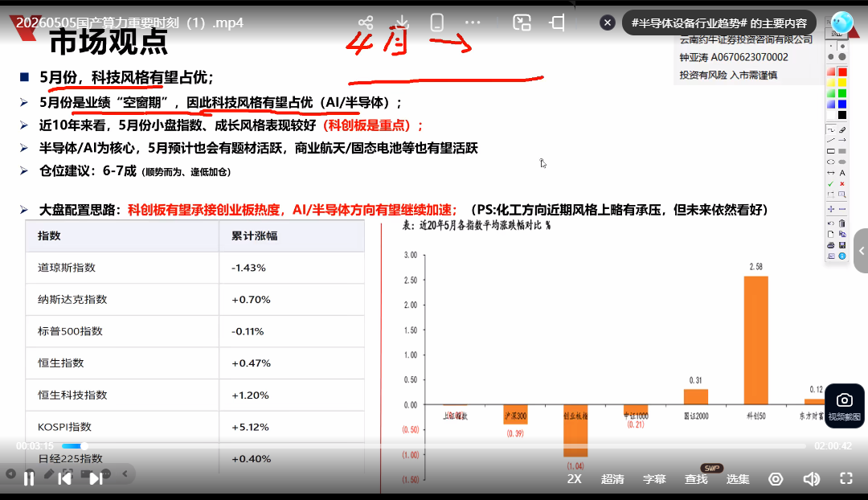Select the straight line tool
The image size is (868, 500).
coord(831,140)
